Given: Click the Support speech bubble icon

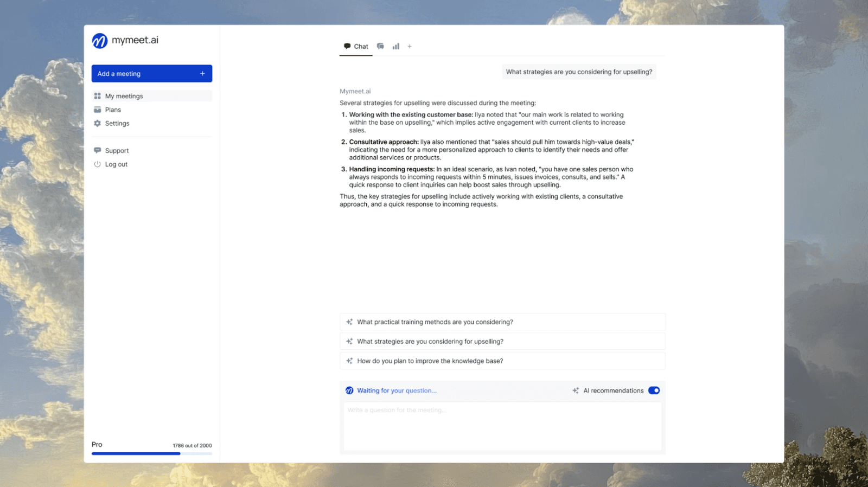Looking at the screenshot, I should (98, 150).
